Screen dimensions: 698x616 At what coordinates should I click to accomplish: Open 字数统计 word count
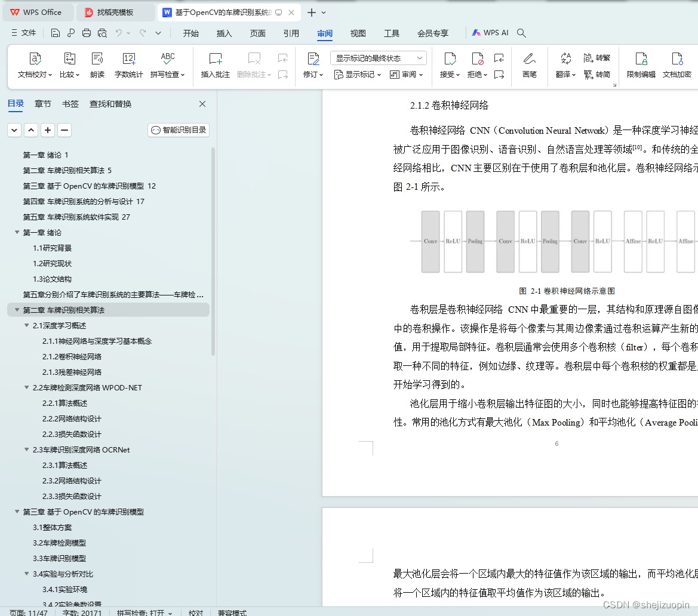click(128, 65)
